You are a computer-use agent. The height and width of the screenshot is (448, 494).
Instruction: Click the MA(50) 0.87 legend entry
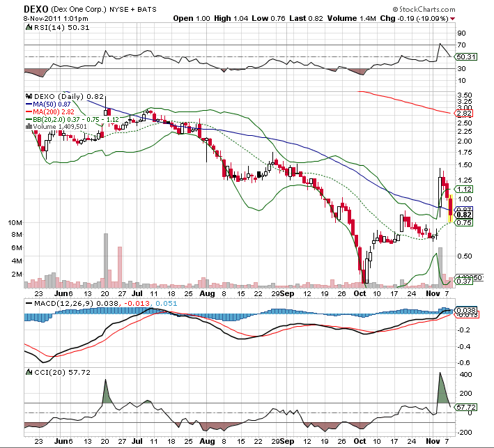52,104
